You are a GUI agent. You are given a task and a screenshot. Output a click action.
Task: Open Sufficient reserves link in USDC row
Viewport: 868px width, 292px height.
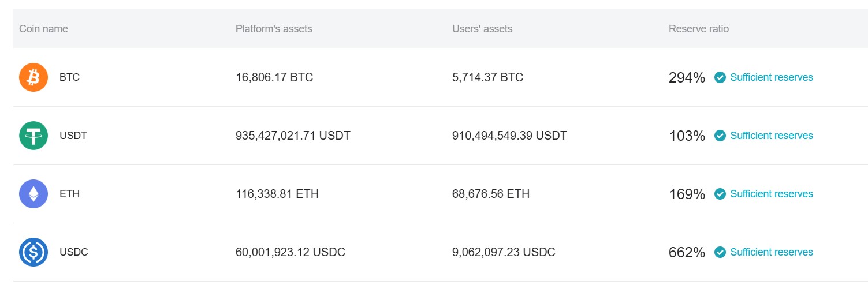[771, 252]
